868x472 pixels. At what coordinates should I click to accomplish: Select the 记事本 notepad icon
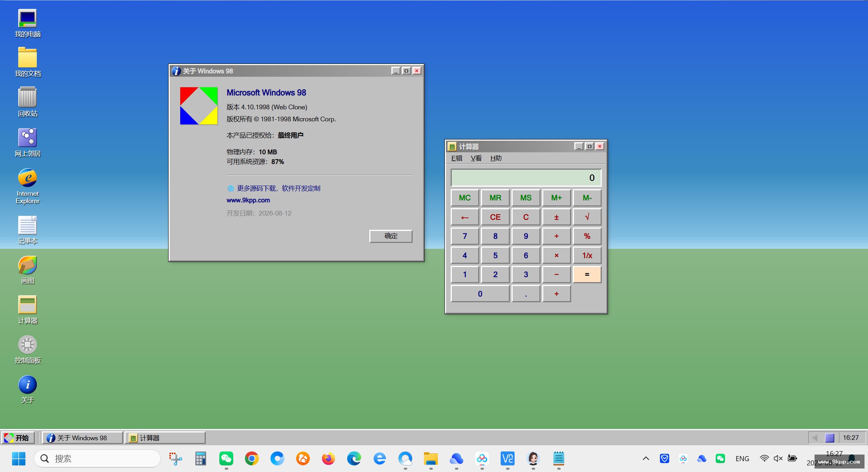[28, 230]
